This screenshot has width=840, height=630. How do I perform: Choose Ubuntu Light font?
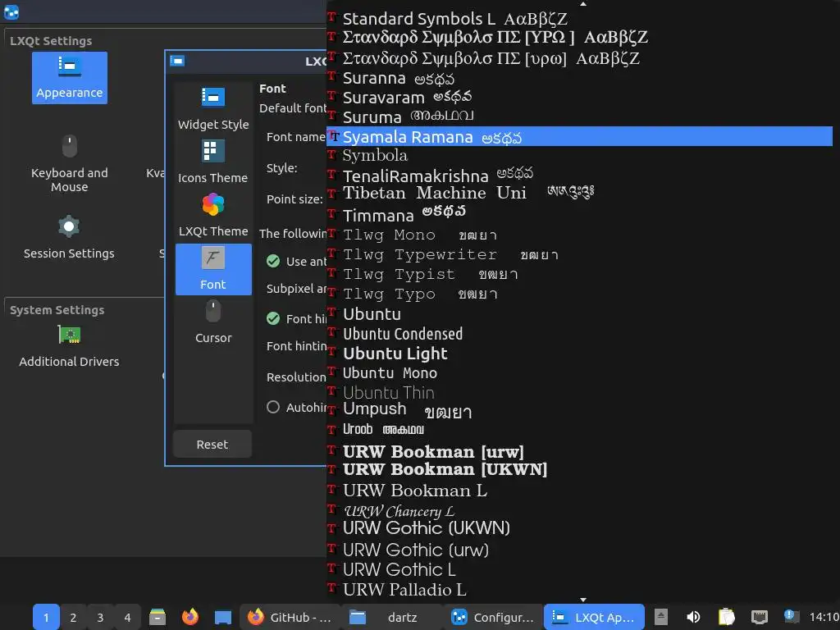pos(579,354)
